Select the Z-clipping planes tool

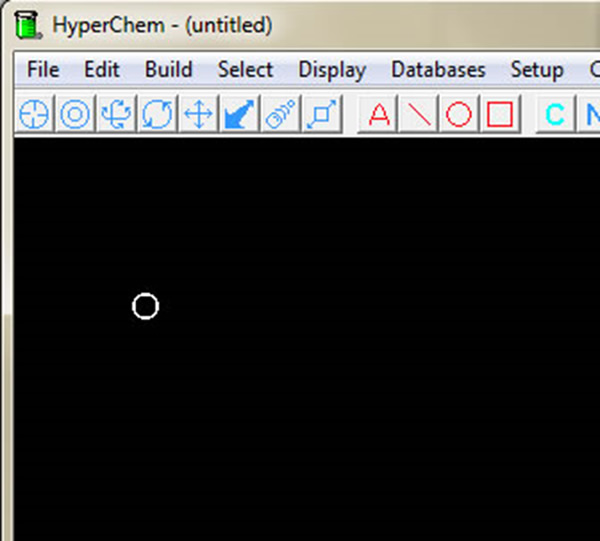321,115
